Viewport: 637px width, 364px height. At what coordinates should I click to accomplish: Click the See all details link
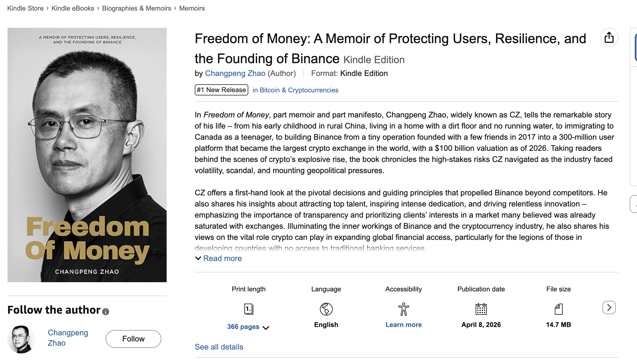[219, 347]
